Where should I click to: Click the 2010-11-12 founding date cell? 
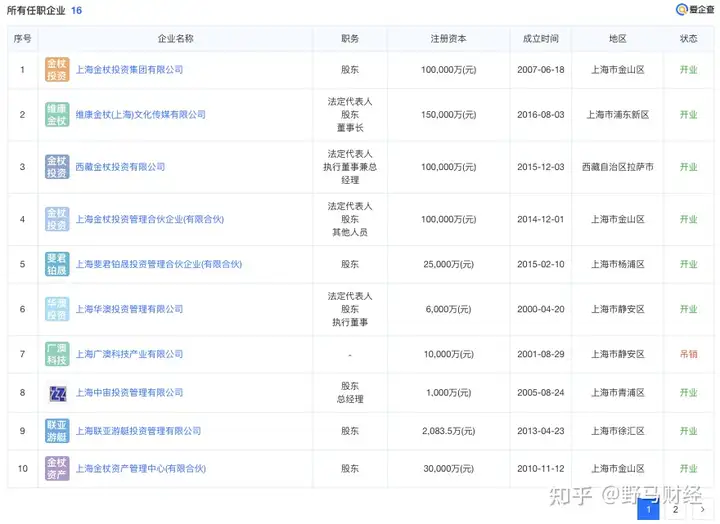pos(540,468)
